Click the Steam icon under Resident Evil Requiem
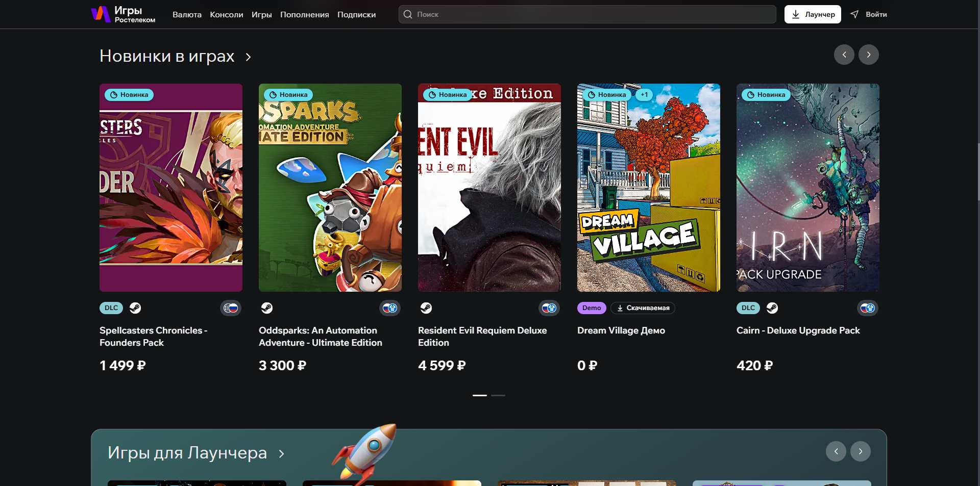The image size is (980, 486). click(426, 308)
